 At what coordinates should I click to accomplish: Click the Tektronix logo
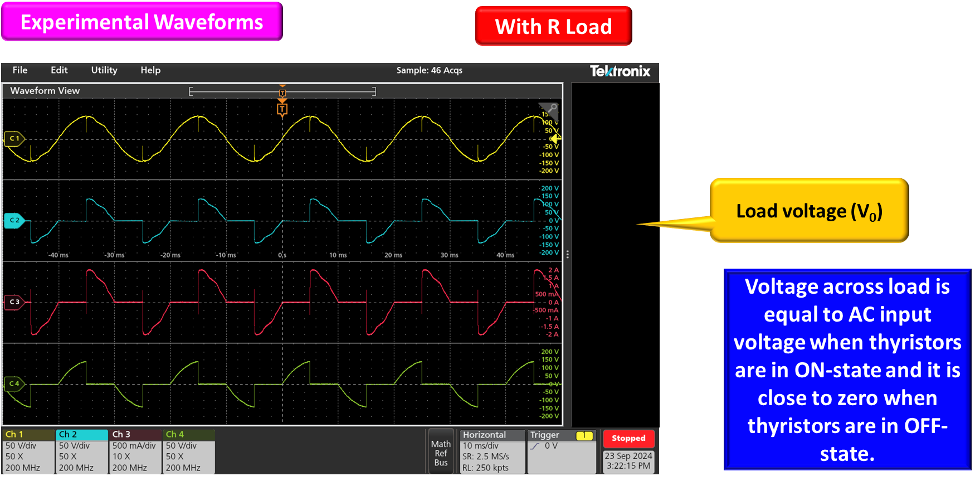(x=620, y=71)
